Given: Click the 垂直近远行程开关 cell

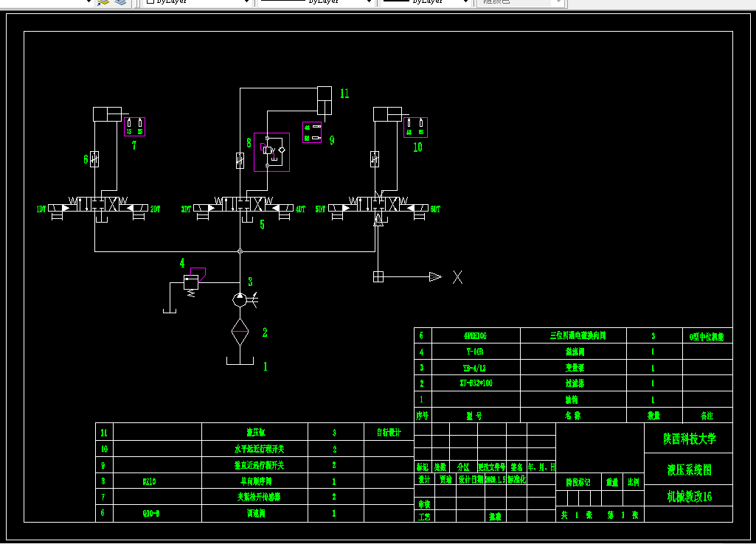Looking at the screenshot, I should click(x=254, y=465).
